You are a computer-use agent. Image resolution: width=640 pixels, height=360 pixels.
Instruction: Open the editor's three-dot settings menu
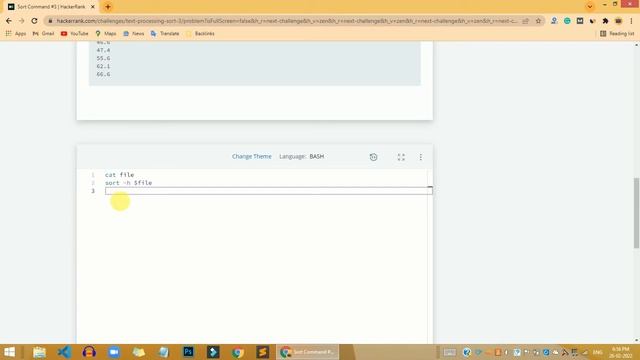tap(421, 157)
